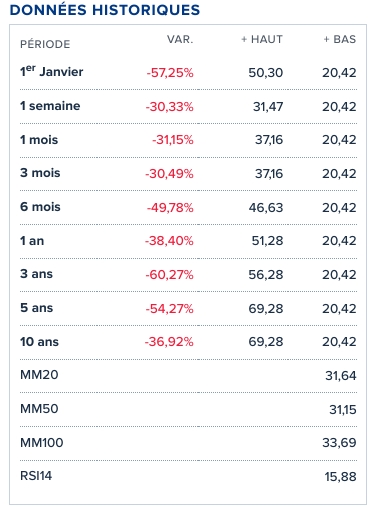This screenshot has height=508, width=376.
Task: Select the 1 semaine row label
Action: click(x=50, y=106)
